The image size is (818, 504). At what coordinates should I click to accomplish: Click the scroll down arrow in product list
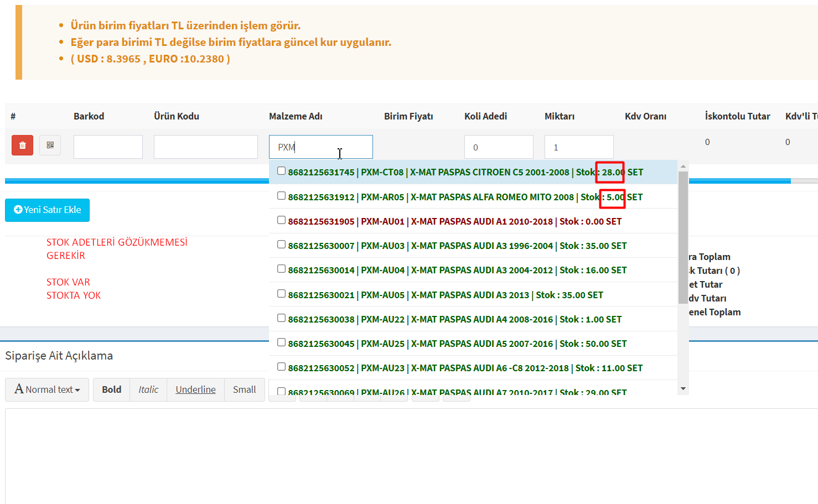coord(683,388)
